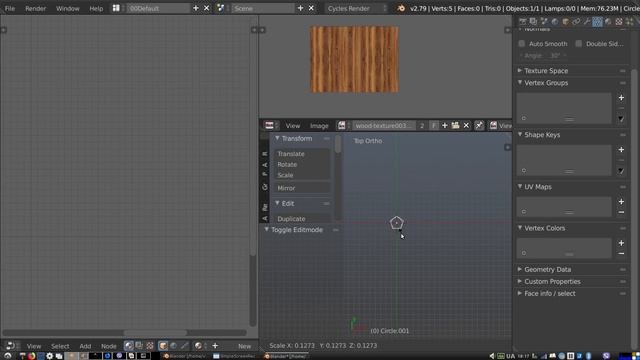
Task: Select the texture nodes tree type
Action: (x=150, y=346)
